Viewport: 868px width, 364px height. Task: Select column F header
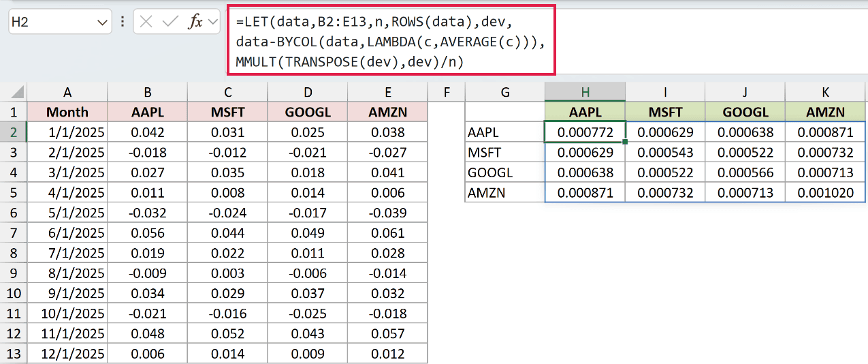click(447, 92)
